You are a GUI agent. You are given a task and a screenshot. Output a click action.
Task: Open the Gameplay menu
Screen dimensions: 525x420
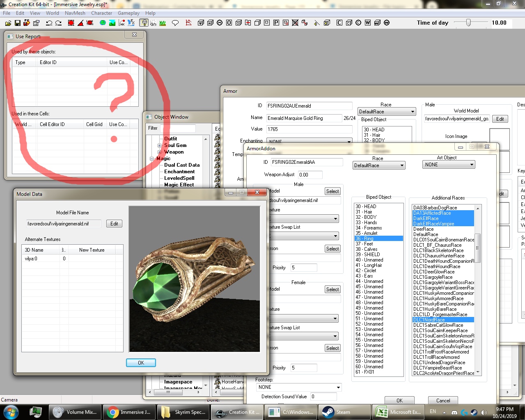128,13
